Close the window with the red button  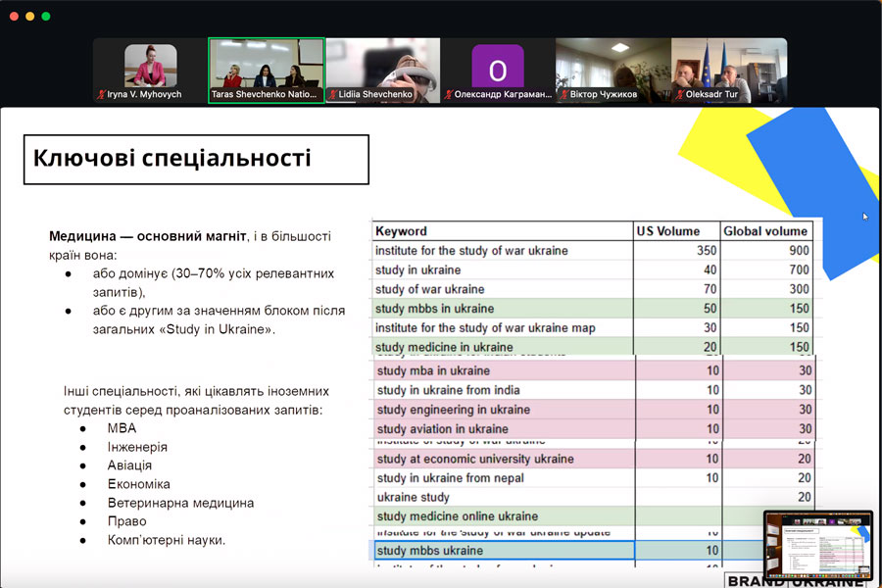pyautogui.click(x=14, y=17)
